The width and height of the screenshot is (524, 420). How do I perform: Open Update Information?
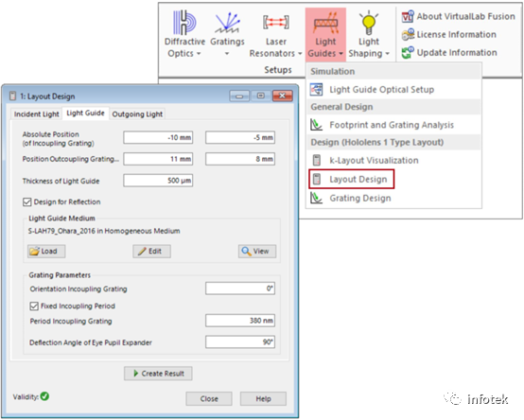click(x=457, y=52)
